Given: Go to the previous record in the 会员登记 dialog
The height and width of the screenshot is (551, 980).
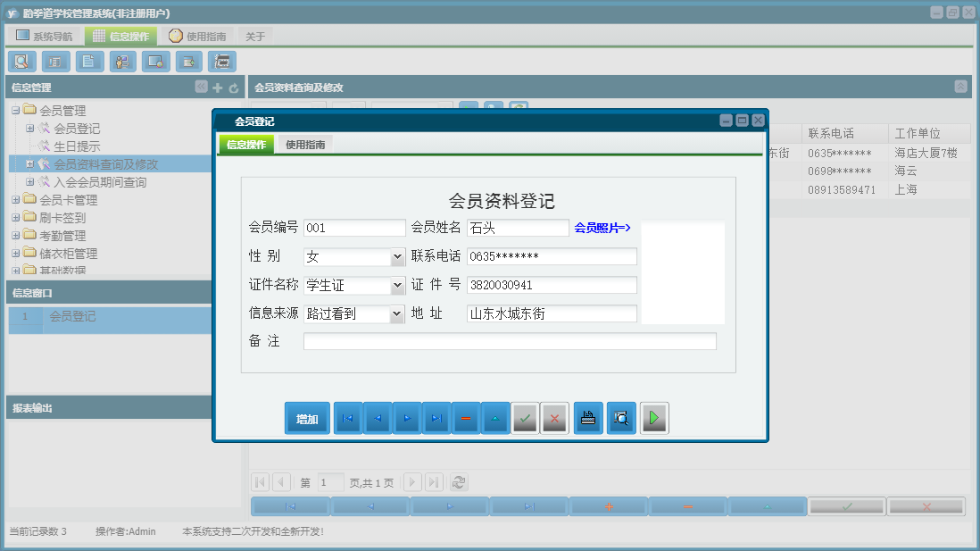Looking at the screenshot, I should click(378, 418).
